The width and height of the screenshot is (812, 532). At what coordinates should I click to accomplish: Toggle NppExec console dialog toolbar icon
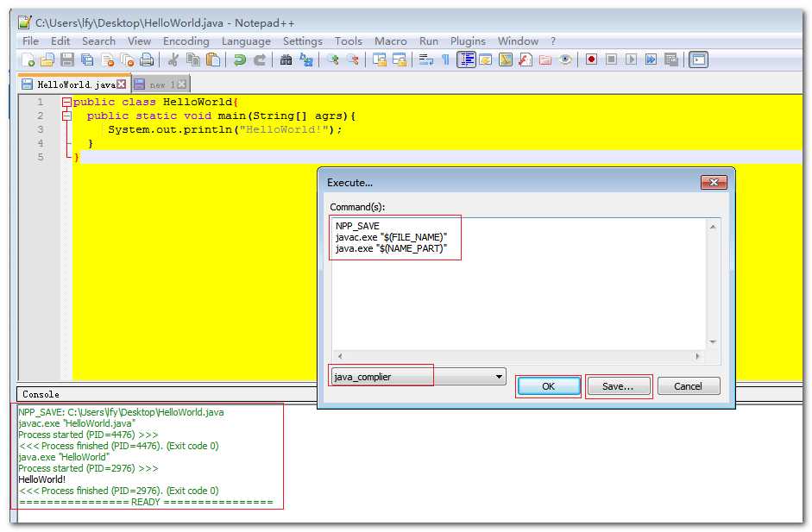tap(698, 60)
